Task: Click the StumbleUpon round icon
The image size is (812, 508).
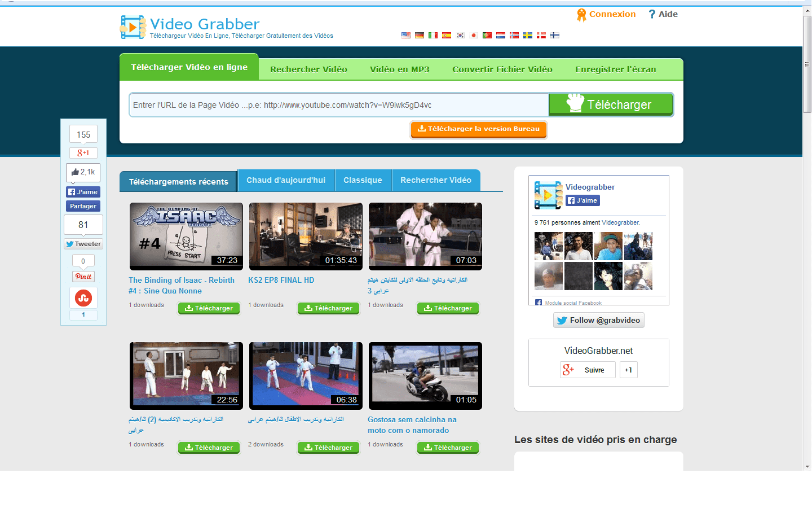Action: [x=83, y=298]
